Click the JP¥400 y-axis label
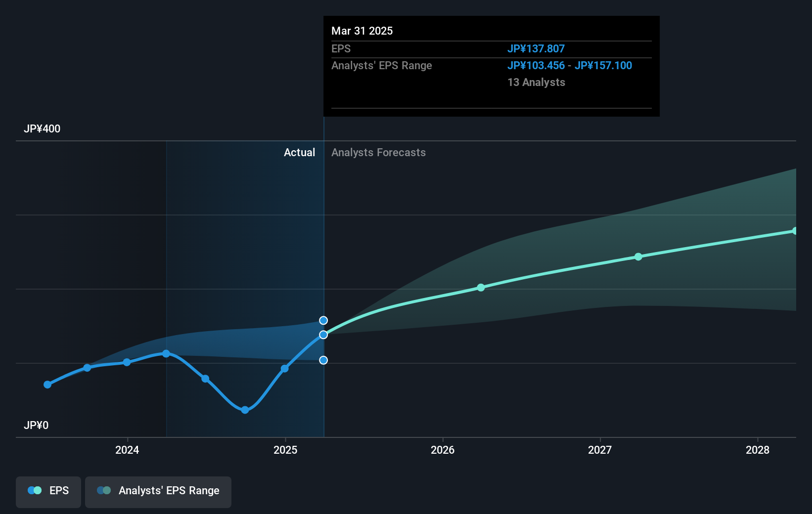 click(42, 128)
